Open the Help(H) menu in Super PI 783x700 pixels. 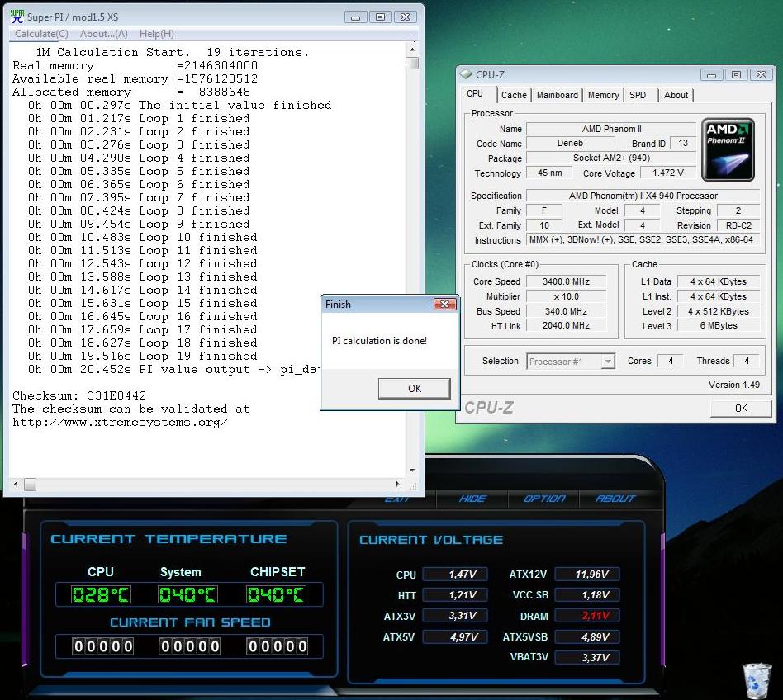157,33
